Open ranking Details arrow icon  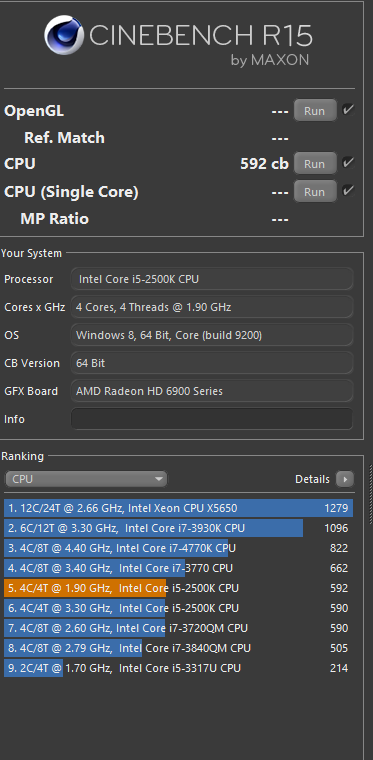(x=345, y=479)
